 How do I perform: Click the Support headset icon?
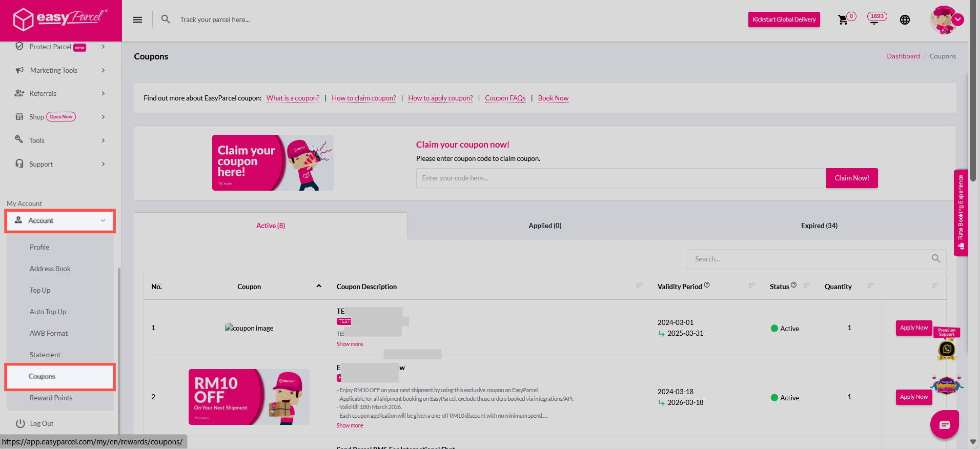pos(19,164)
